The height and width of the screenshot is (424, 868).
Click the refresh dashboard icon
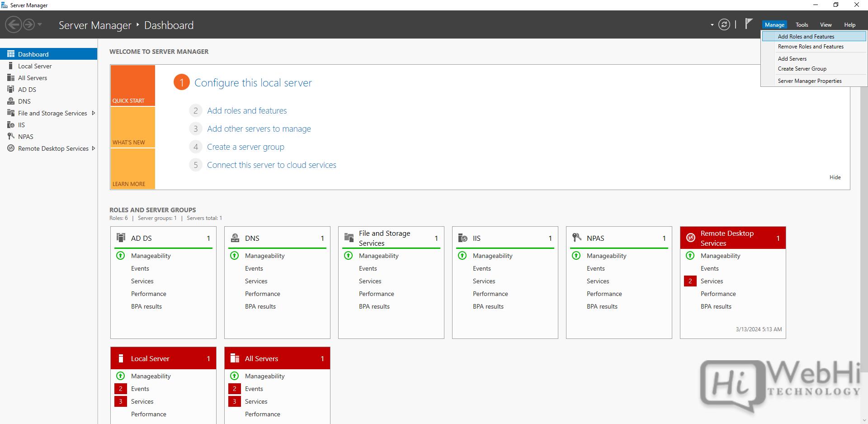pyautogui.click(x=724, y=25)
